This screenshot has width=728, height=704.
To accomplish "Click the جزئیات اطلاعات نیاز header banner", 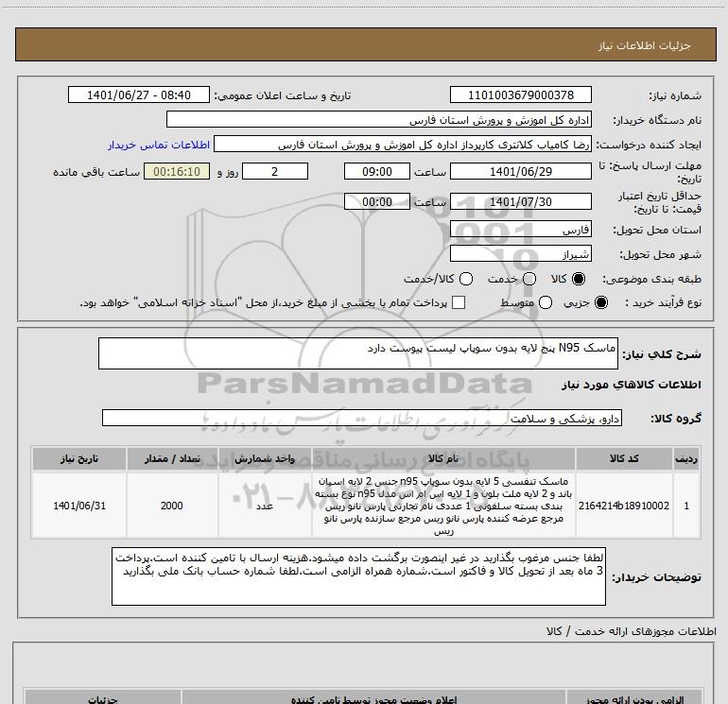I will click(x=365, y=44).
